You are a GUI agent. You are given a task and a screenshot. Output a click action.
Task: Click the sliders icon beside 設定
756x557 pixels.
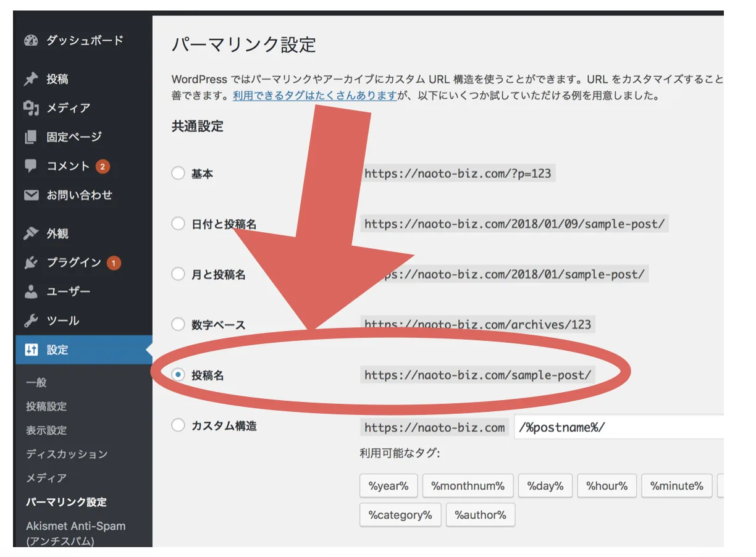[x=31, y=350]
